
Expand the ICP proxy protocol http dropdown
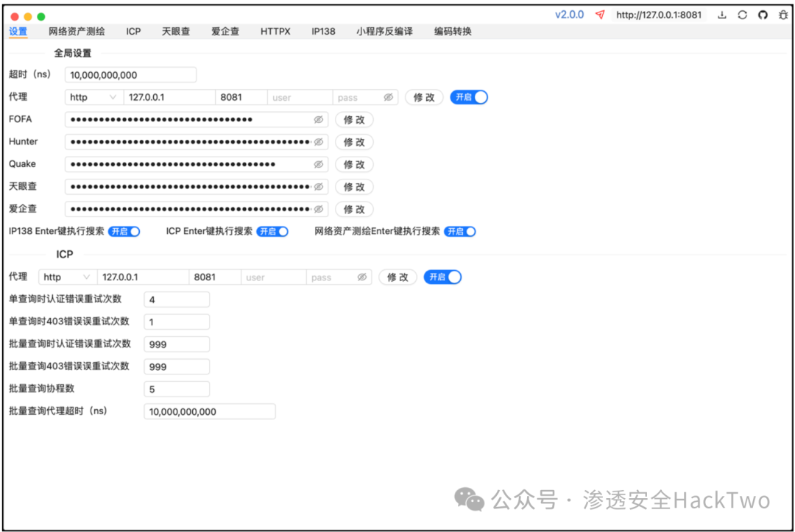pyautogui.click(x=68, y=277)
